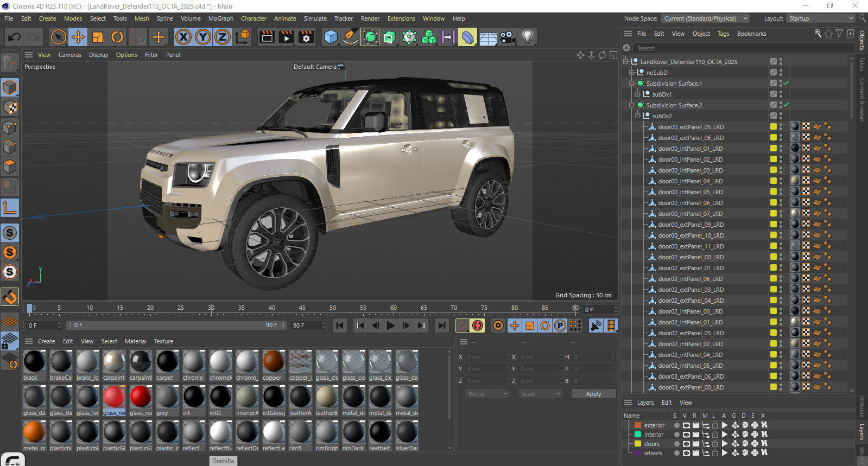The width and height of the screenshot is (868, 466).
Task: Open the Scale mode dropdown
Action: tap(540, 394)
